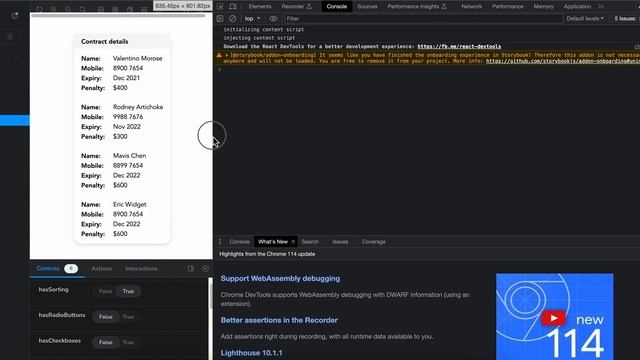Open the drawer Search tab
This screenshot has width=640, height=360.
pos(310,242)
